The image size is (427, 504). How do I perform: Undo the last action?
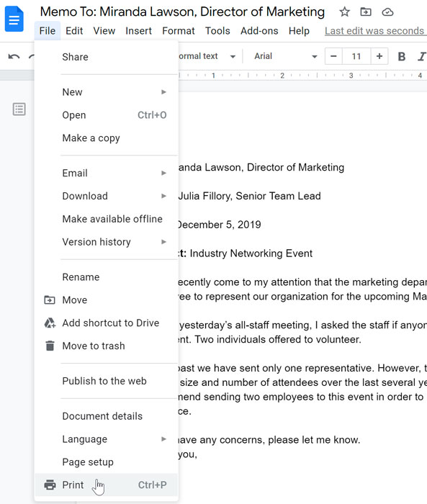click(14, 57)
